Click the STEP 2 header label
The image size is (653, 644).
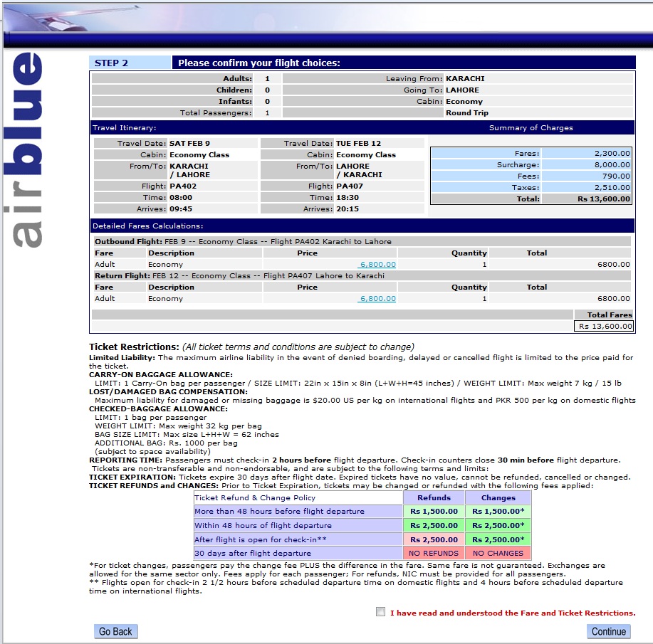(x=112, y=63)
